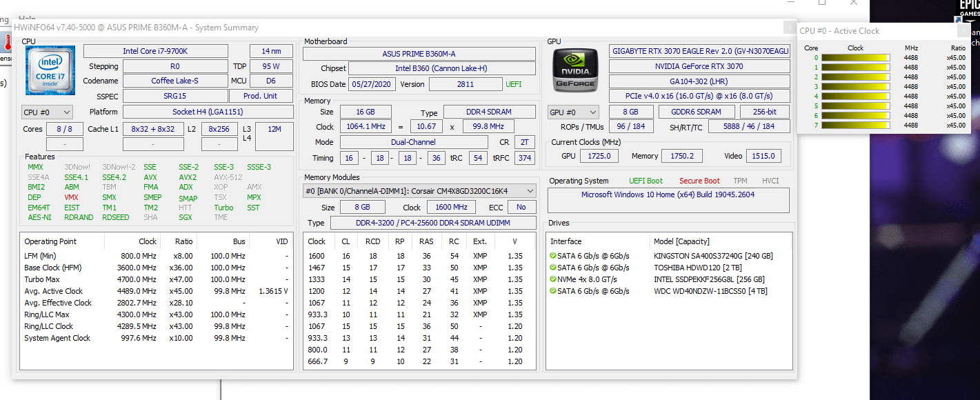Click the BIOS Version value 2811

tap(466, 84)
